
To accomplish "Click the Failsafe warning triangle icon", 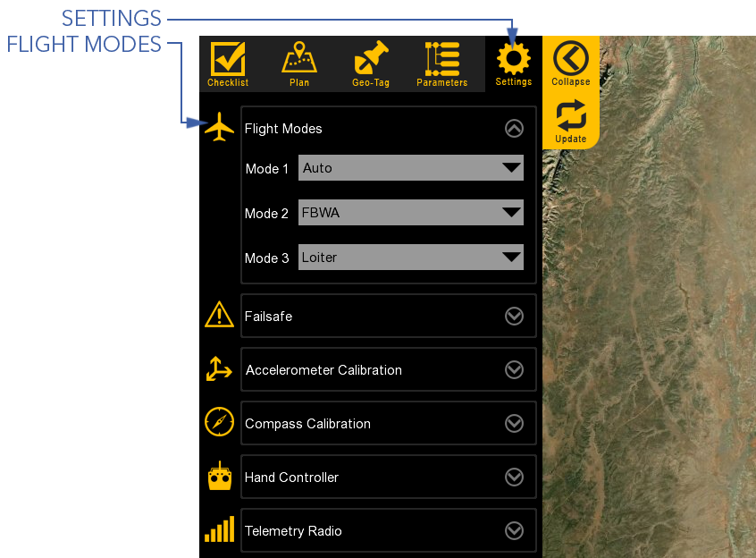I will 219,315.
